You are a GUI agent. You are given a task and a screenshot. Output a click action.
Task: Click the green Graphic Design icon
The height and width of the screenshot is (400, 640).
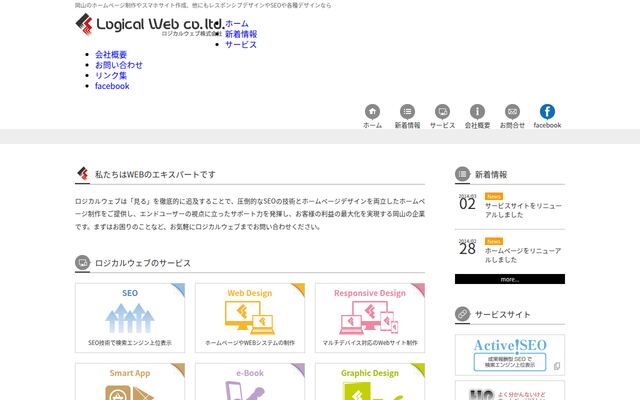[x=372, y=391]
